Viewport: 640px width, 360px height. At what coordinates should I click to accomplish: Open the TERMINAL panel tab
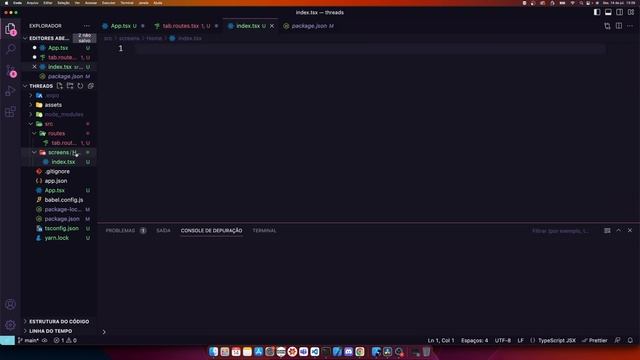264,231
